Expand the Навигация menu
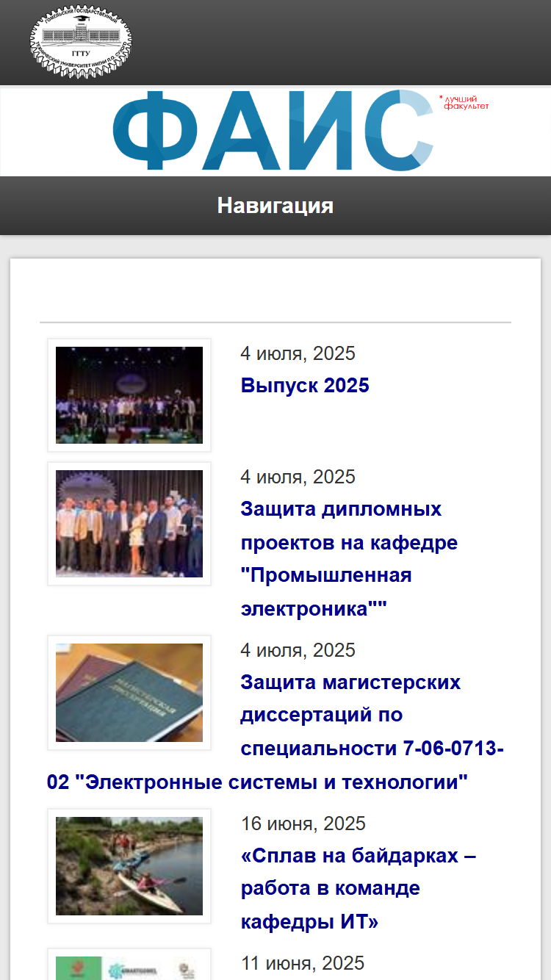Screen dimensions: 551x980 tap(275, 206)
